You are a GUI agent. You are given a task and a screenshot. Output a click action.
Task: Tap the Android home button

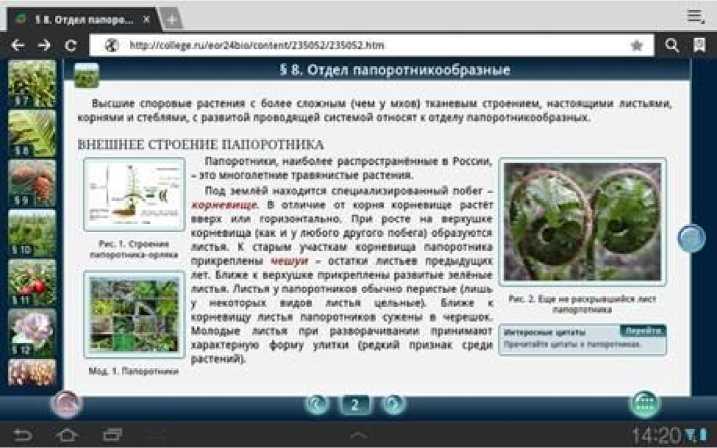coord(67,435)
